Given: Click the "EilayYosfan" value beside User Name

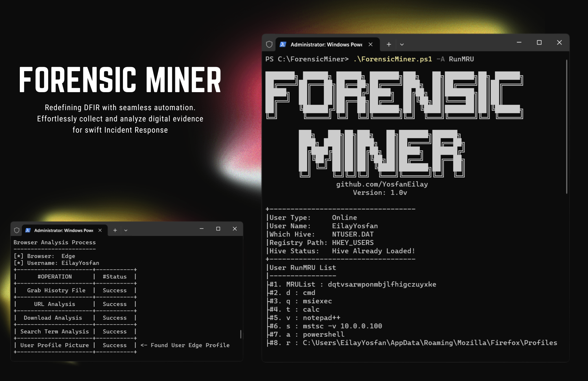Looking at the screenshot, I should 355,226.
